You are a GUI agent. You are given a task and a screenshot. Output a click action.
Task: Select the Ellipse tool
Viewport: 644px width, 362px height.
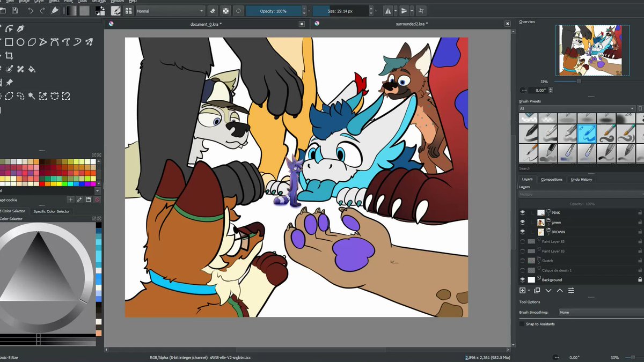point(20,42)
